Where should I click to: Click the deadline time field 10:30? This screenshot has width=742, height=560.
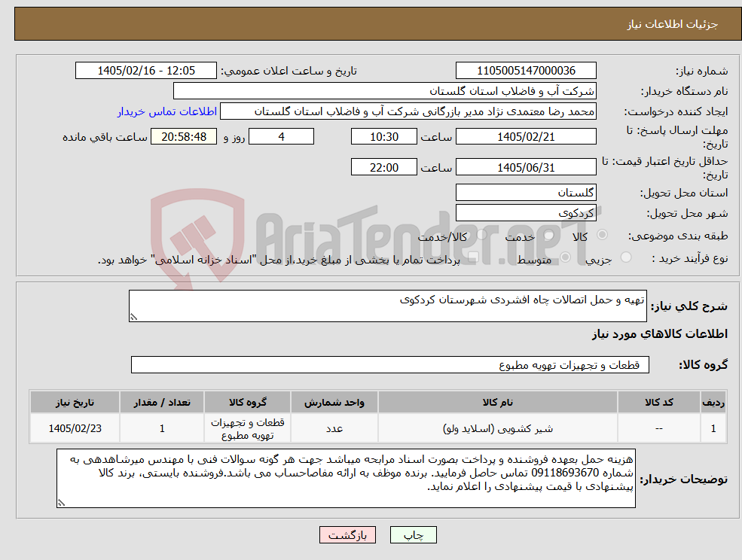[x=383, y=137]
